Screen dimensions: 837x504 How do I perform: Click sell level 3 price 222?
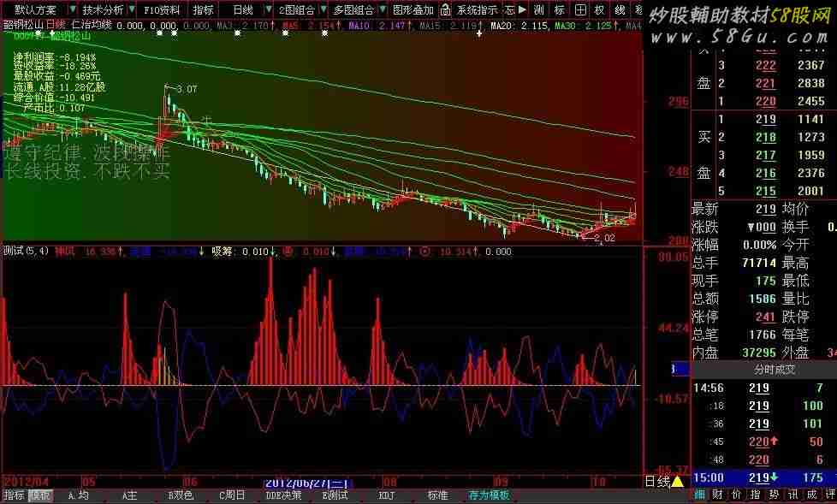pos(765,66)
